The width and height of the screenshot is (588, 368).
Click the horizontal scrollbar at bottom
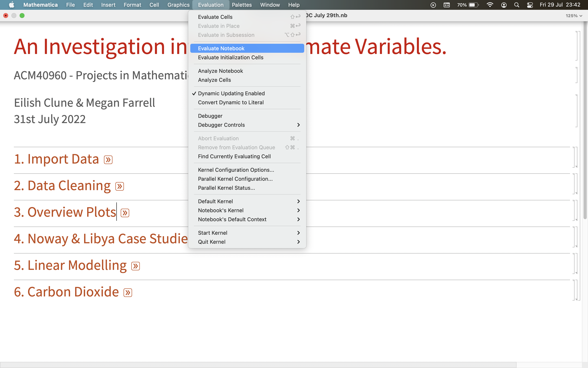coord(258,365)
